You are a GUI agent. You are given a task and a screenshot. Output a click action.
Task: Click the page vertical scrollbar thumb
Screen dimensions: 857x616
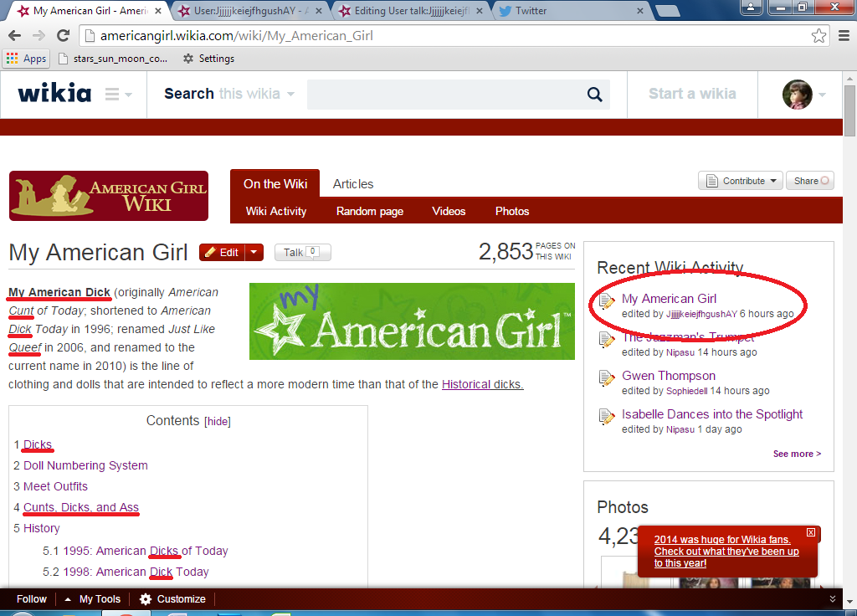[849, 110]
